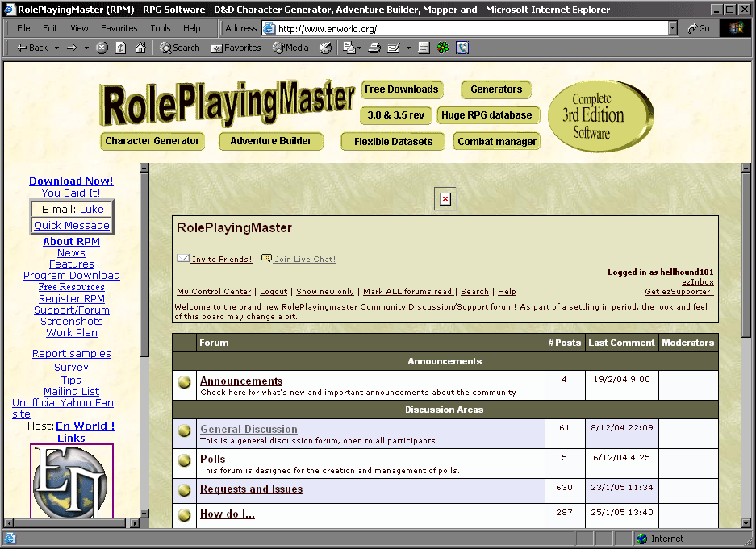The height and width of the screenshot is (549, 756).
Task: Print the current page
Action: tap(374, 48)
